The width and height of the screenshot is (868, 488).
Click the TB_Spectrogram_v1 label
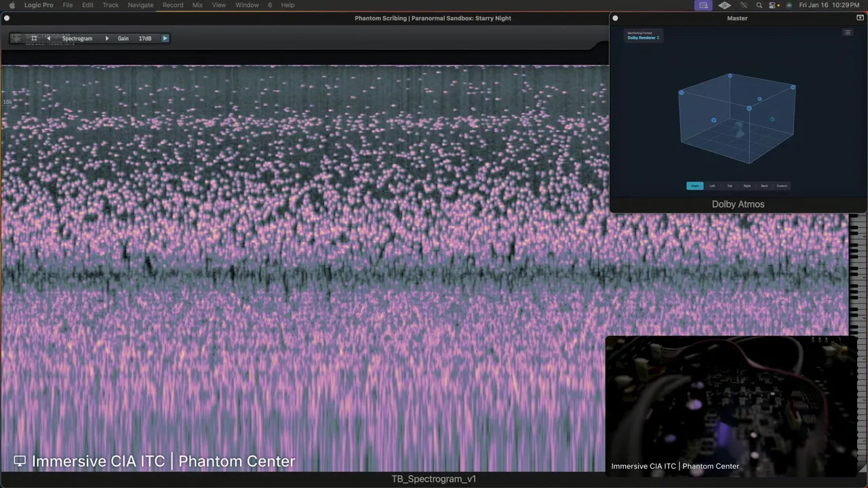pyautogui.click(x=433, y=479)
